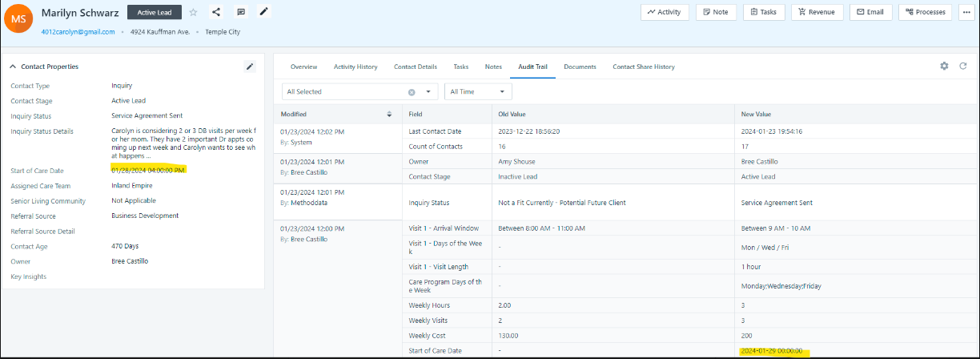Star Marilyn Schwarz as a favorite
Screen dimensions: 980x359
click(193, 12)
